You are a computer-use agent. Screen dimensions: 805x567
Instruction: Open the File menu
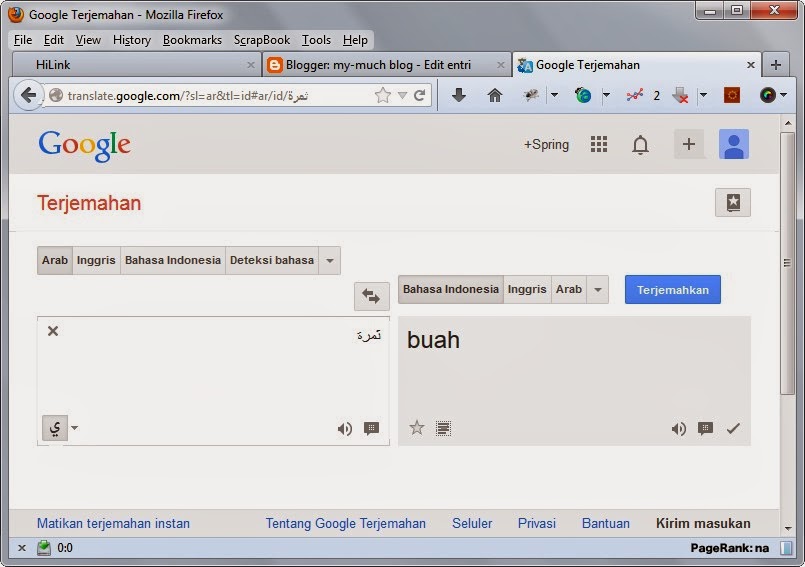coord(23,40)
